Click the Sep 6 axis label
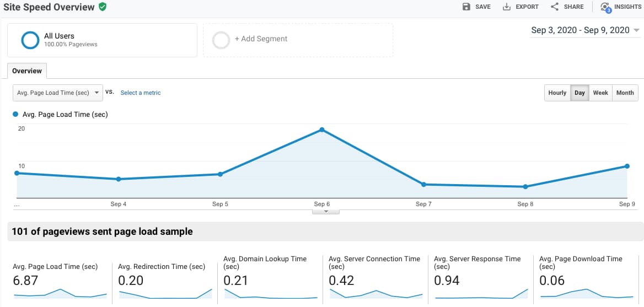 322,204
